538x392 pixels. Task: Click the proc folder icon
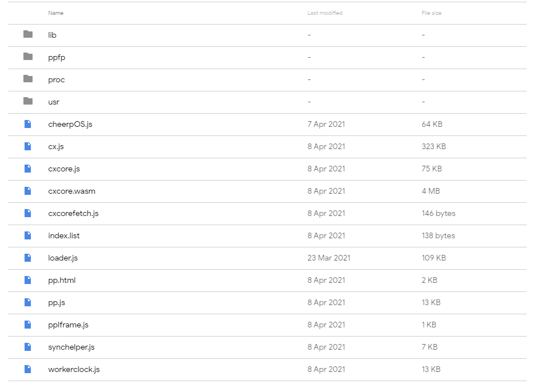click(28, 79)
